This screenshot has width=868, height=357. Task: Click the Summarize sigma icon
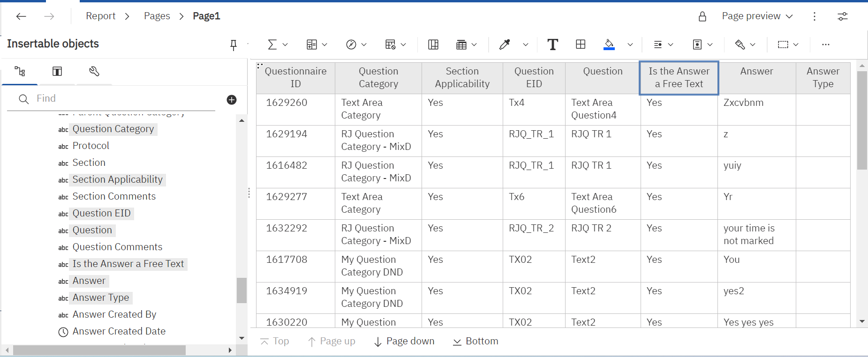tap(272, 45)
